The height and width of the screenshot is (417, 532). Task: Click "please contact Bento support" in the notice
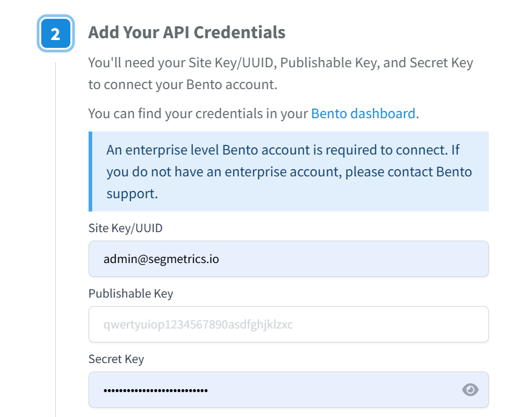[x=412, y=172]
